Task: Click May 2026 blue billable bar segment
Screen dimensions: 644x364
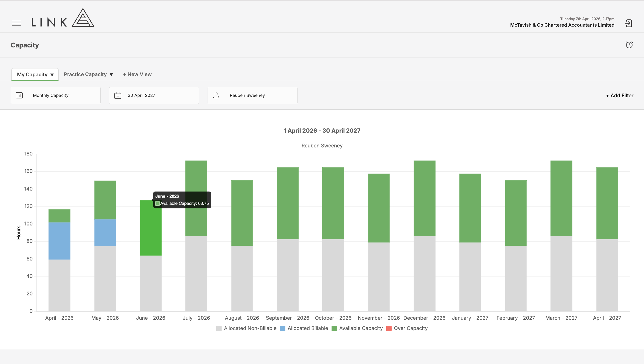Action: tap(105, 233)
